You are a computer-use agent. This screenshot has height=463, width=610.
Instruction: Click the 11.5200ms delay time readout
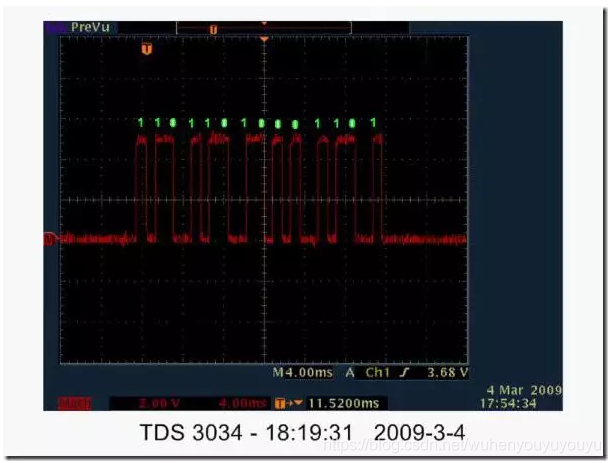[344, 403]
